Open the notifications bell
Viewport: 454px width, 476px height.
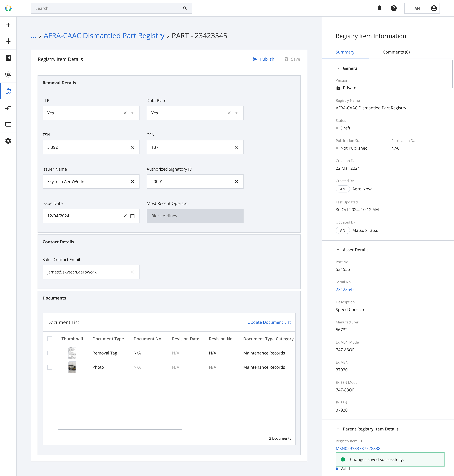(x=379, y=8)
